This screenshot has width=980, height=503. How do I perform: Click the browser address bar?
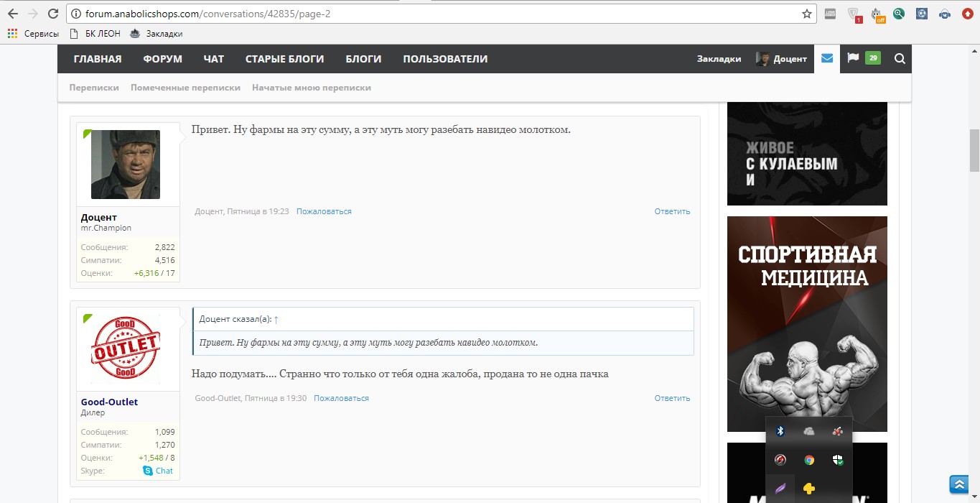431,14
